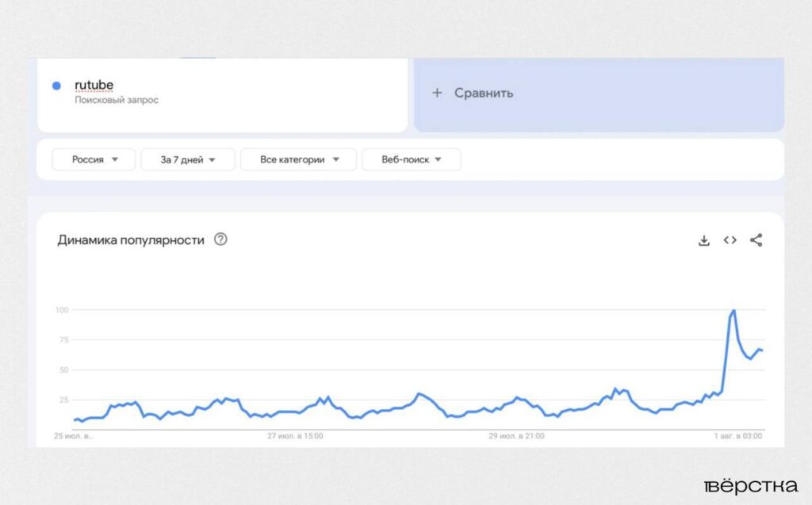Click the 25 июл. axis label

(x=74, y=436)
